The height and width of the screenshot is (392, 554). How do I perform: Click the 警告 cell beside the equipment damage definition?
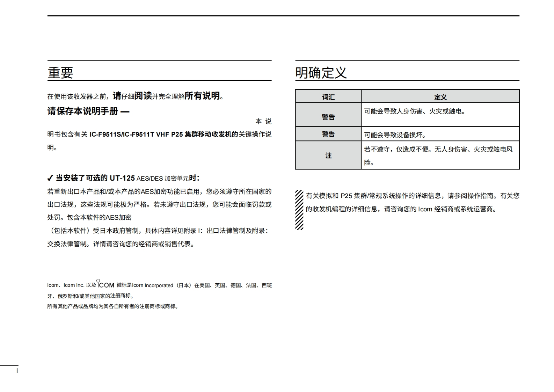pyautogui.click(x=328, y=134)
